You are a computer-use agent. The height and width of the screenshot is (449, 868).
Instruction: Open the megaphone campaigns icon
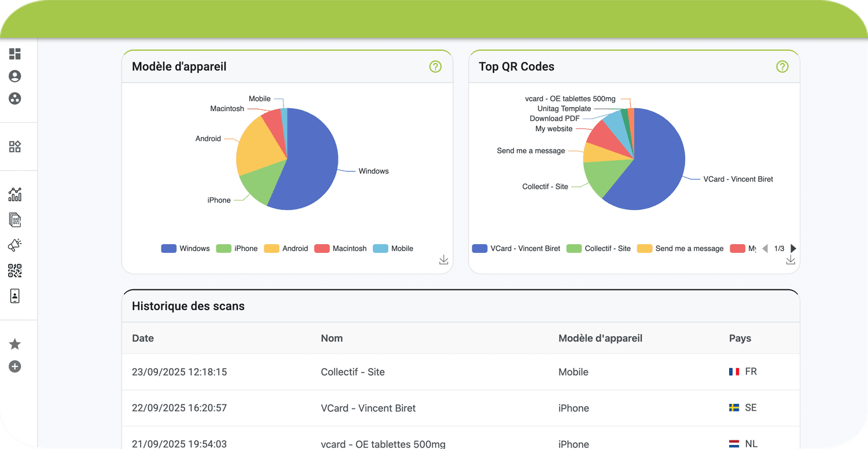tap(15, 245)
